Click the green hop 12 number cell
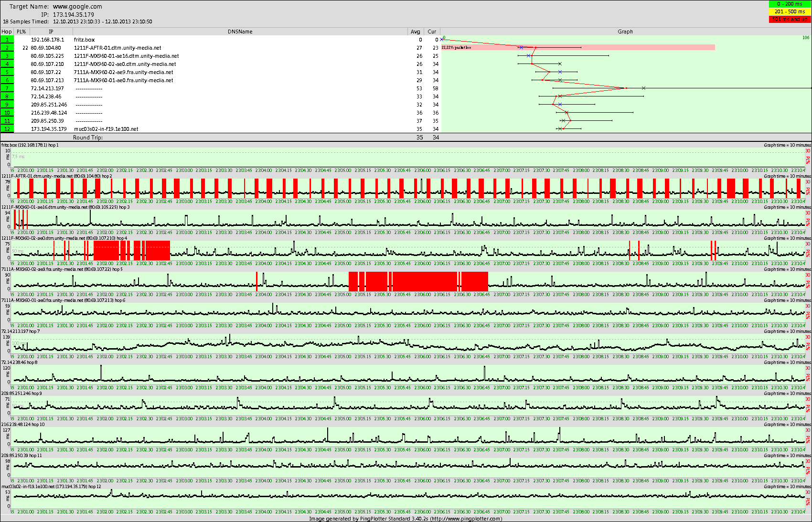Image resolution: width=812 pixels, height=522 pixels. pos(7,129)
